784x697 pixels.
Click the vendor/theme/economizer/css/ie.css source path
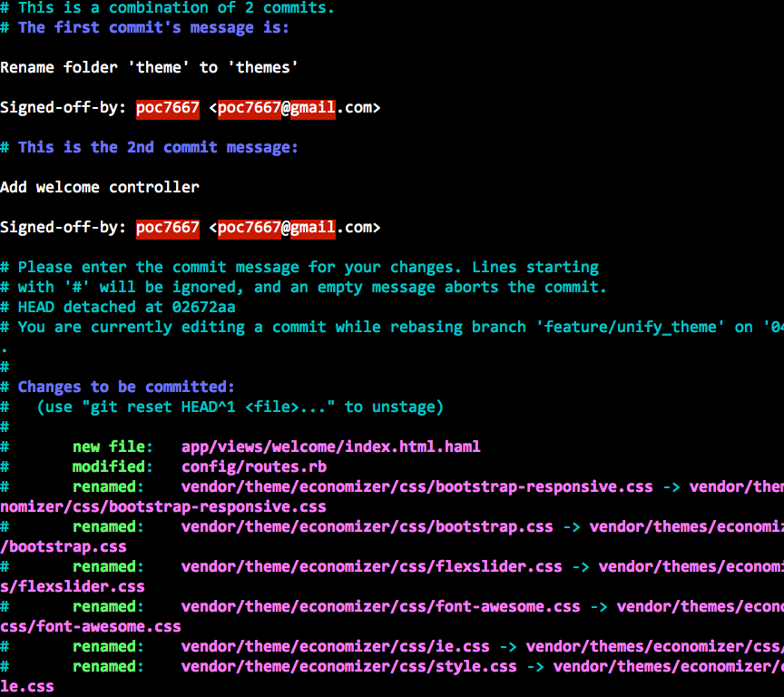(x=335, y=647)
